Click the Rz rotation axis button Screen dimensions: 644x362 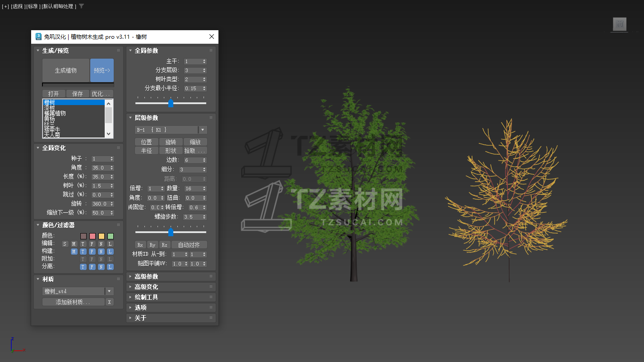(165, 245)
